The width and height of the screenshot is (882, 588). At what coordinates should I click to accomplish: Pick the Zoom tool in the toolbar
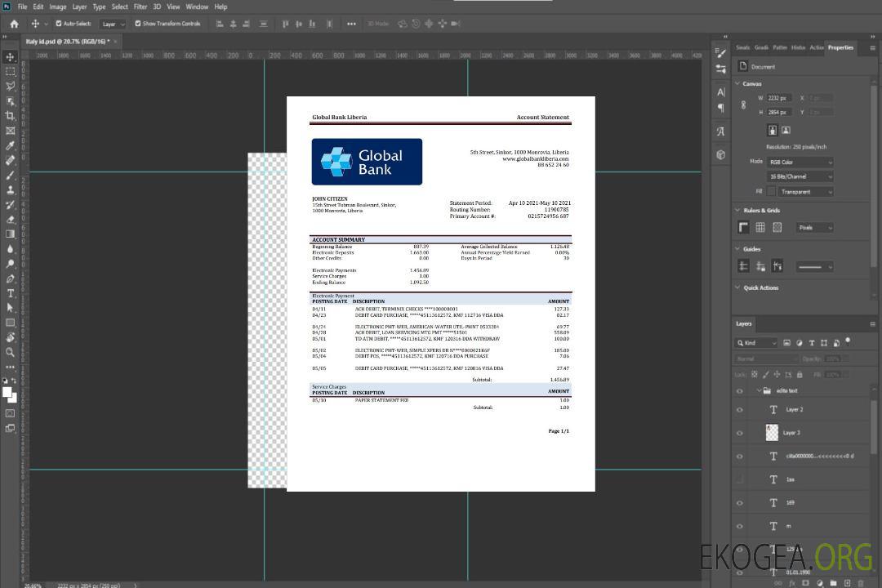[x=10, y=352]
